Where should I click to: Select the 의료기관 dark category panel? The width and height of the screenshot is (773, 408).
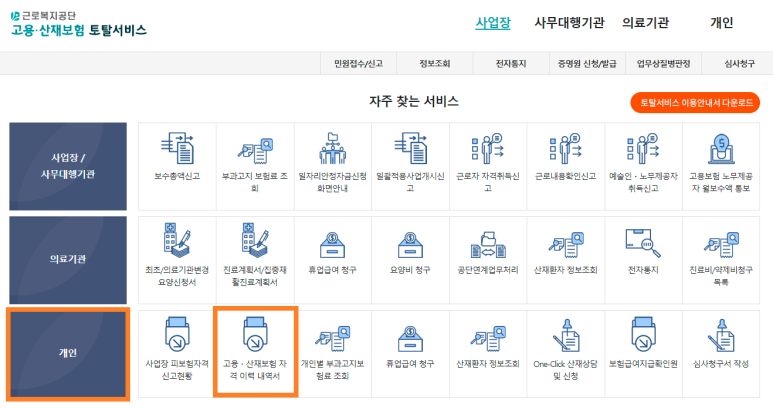tap(68, 260)
